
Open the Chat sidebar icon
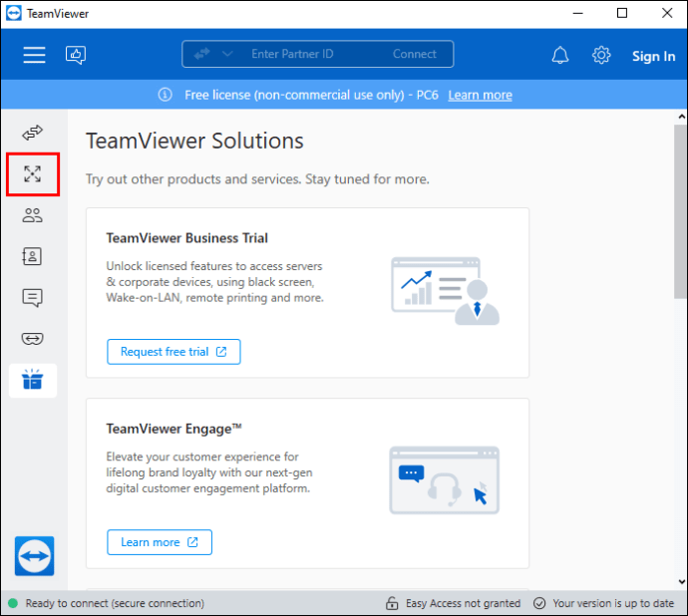(x=33, y=297)
